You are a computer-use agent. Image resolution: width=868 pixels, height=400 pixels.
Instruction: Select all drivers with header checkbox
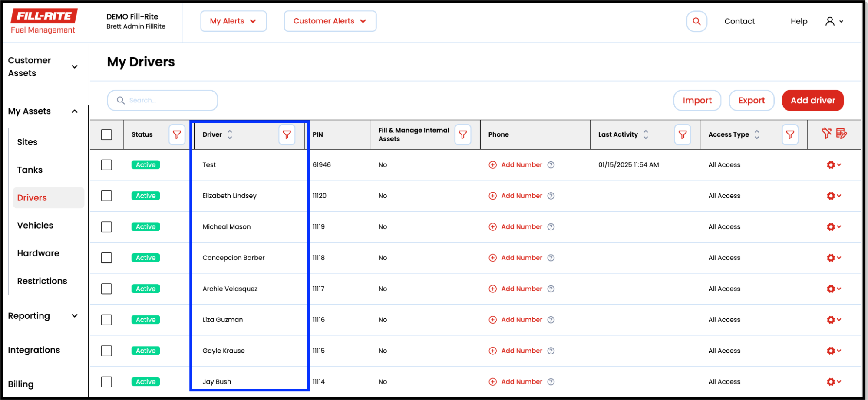tap(106, 134)
